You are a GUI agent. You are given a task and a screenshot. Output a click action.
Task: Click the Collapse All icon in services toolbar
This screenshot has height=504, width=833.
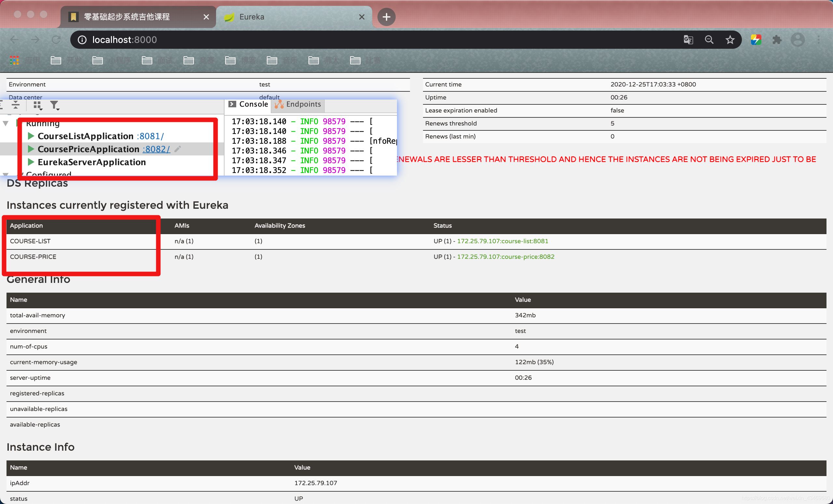16,105
